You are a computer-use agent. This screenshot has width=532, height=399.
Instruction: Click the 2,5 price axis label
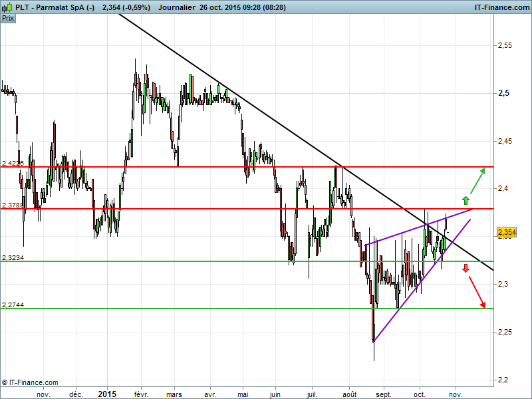tap(503, 93)
